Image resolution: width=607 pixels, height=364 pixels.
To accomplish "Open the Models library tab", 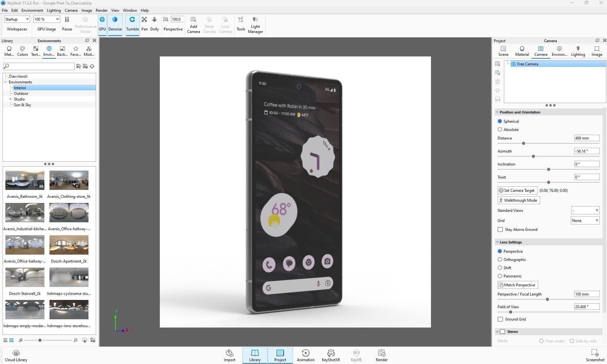I will click(89, 51).
